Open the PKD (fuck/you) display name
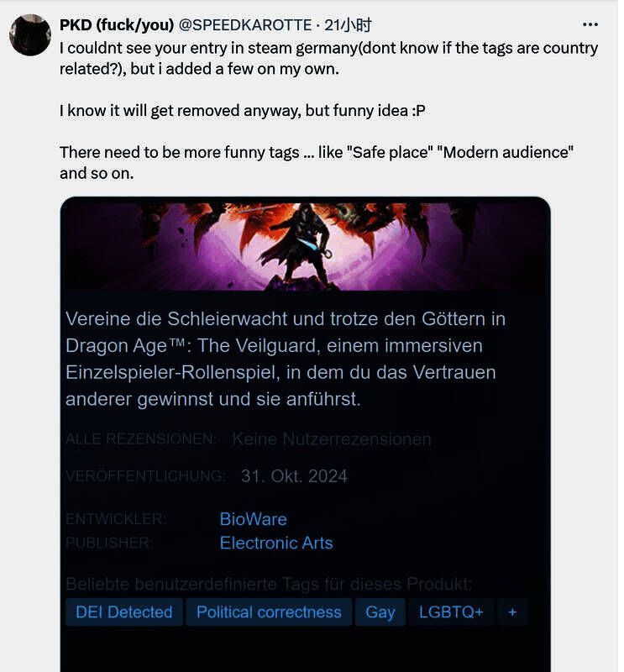 (x=117, y=25)
